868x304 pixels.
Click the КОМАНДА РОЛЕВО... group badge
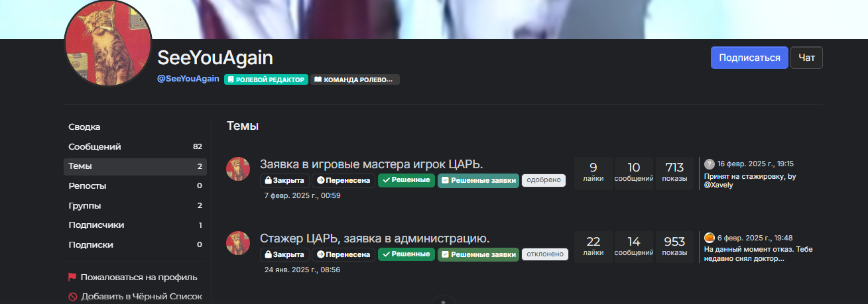coord(355,79)
